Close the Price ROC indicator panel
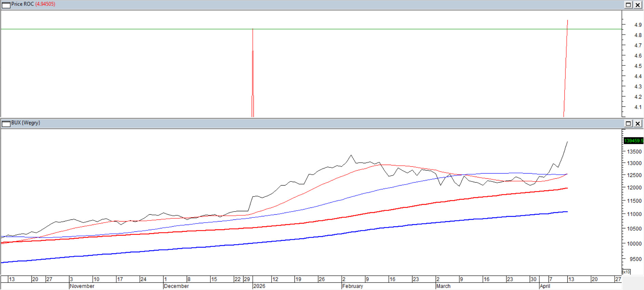 tap(638, 5)
